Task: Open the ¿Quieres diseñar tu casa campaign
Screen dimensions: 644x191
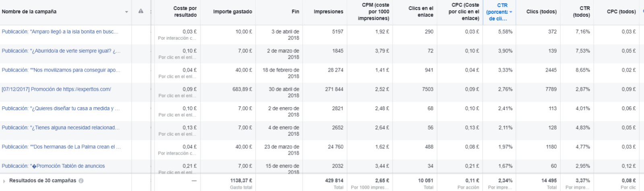Action: (61, 108)
